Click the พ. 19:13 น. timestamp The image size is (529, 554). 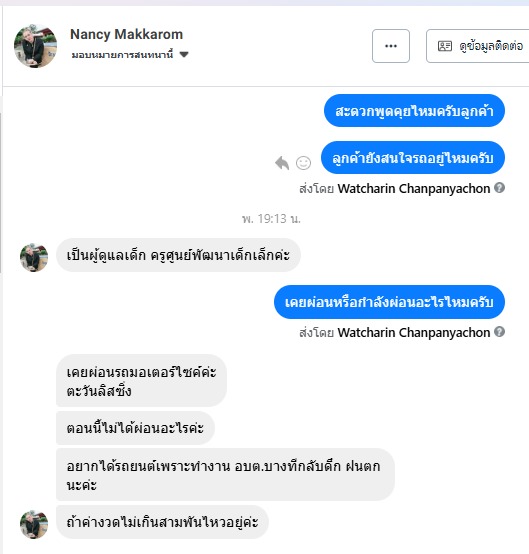coord(271,219)
